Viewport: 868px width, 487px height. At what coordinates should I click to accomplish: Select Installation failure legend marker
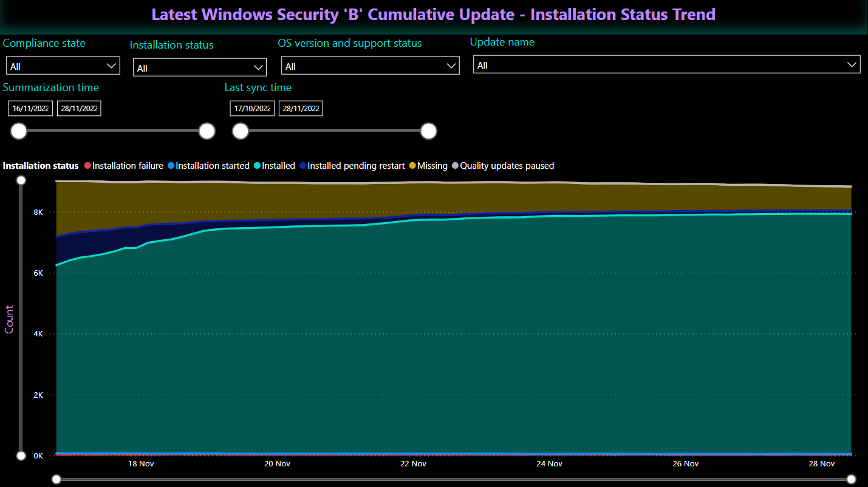tap(87, 166)
